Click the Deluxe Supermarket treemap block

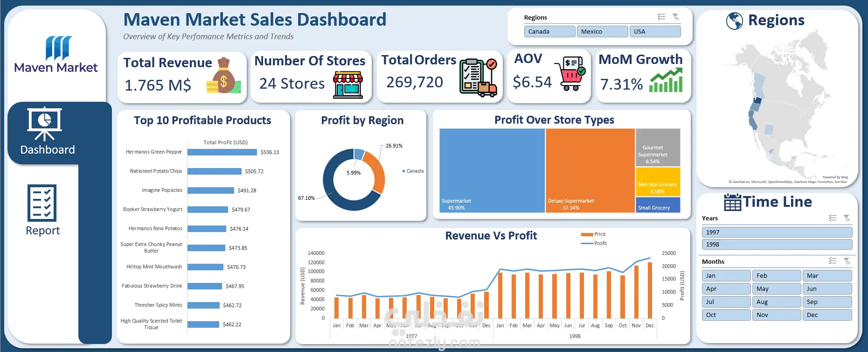click(590, 170)
